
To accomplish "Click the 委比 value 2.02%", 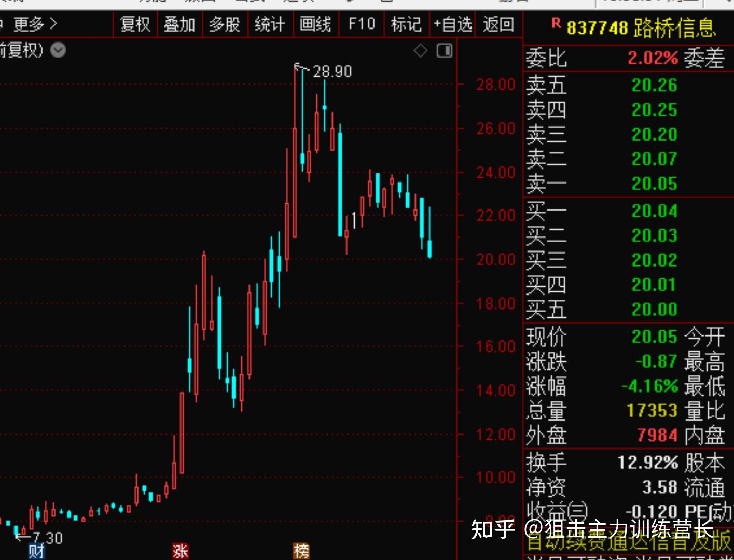I will (653, 58).
